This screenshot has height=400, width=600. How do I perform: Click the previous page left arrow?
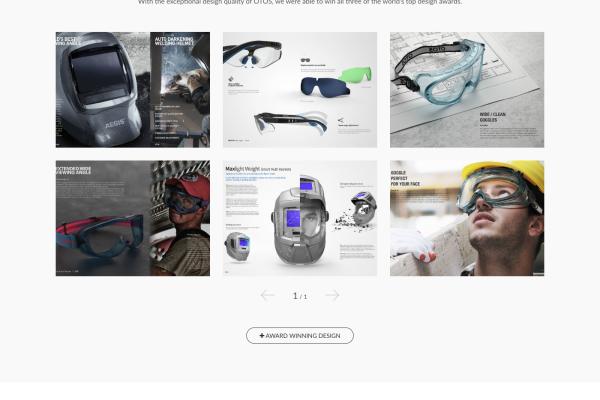pos(267,295)
